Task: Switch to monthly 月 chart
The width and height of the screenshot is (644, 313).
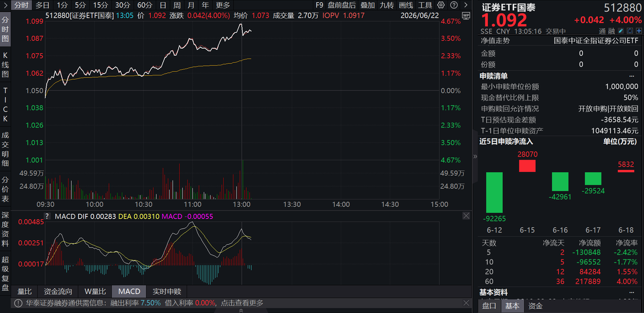Action: 191,5
